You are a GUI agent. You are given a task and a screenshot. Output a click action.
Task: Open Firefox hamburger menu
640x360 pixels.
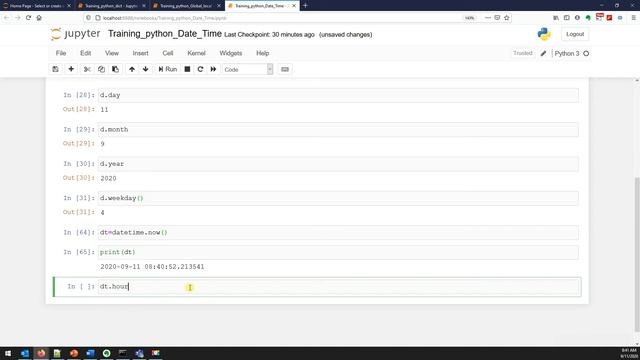click(x=633, y=18)
